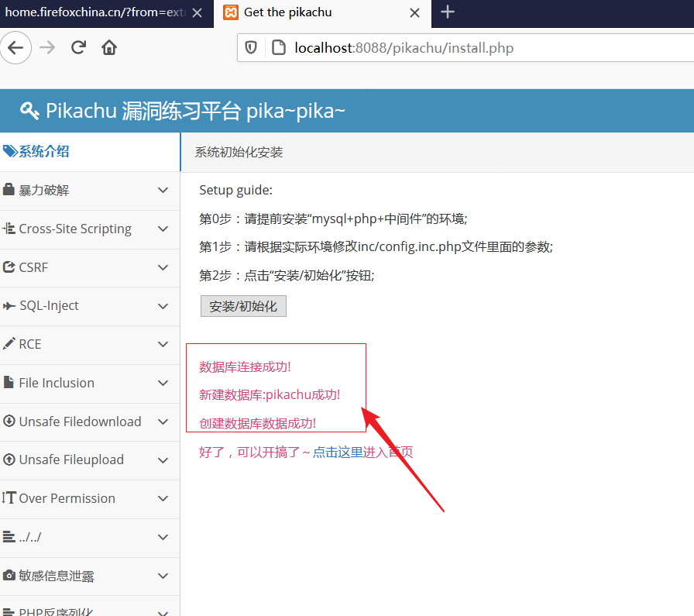Click the 第1步 config.inc.php instruction line
This screenshot has height=616, width=694.
[x=376, y=246]
